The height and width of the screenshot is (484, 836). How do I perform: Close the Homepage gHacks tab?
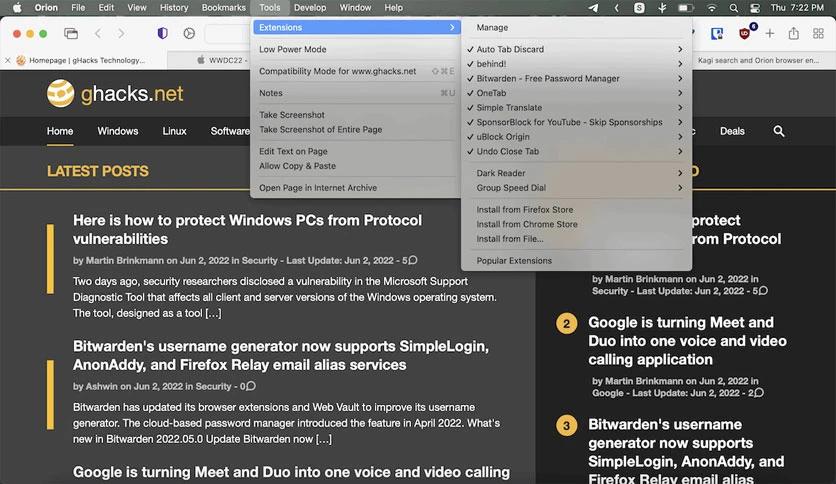coord(7,60)
